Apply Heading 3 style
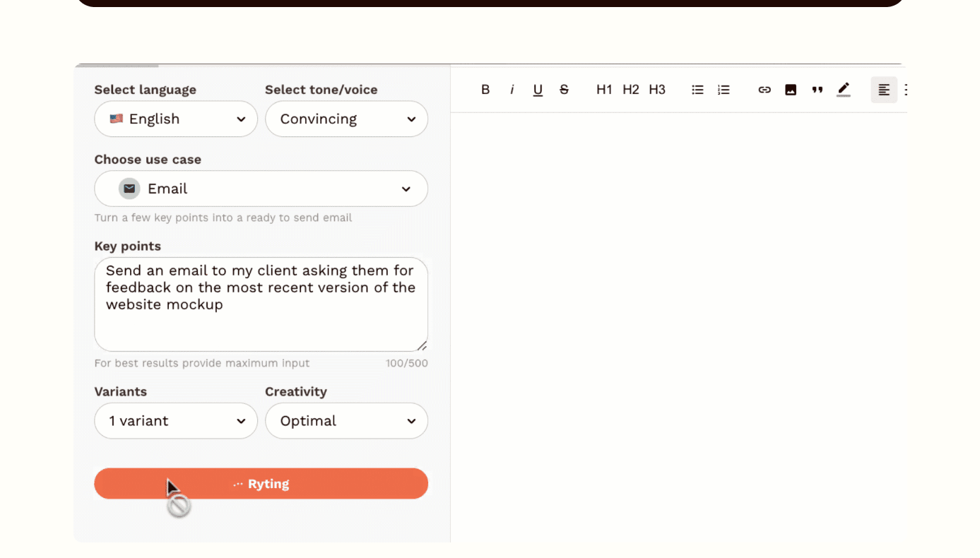This screenshot has height=558, width=980. pos(657,90)
